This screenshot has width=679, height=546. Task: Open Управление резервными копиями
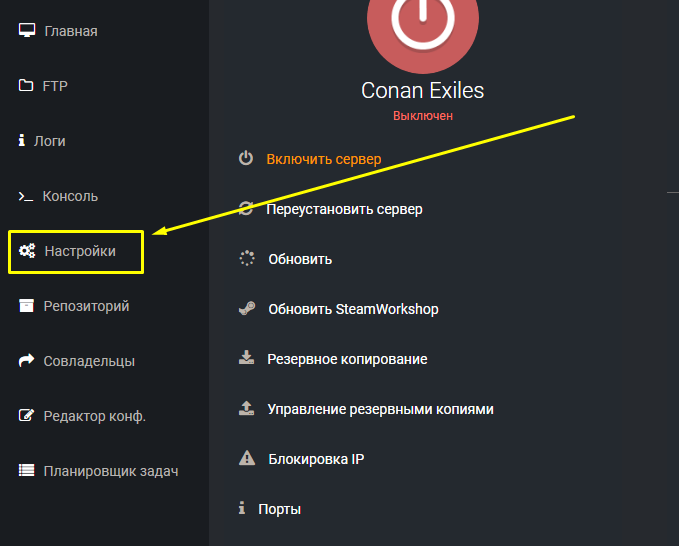[x=380, y=409]
